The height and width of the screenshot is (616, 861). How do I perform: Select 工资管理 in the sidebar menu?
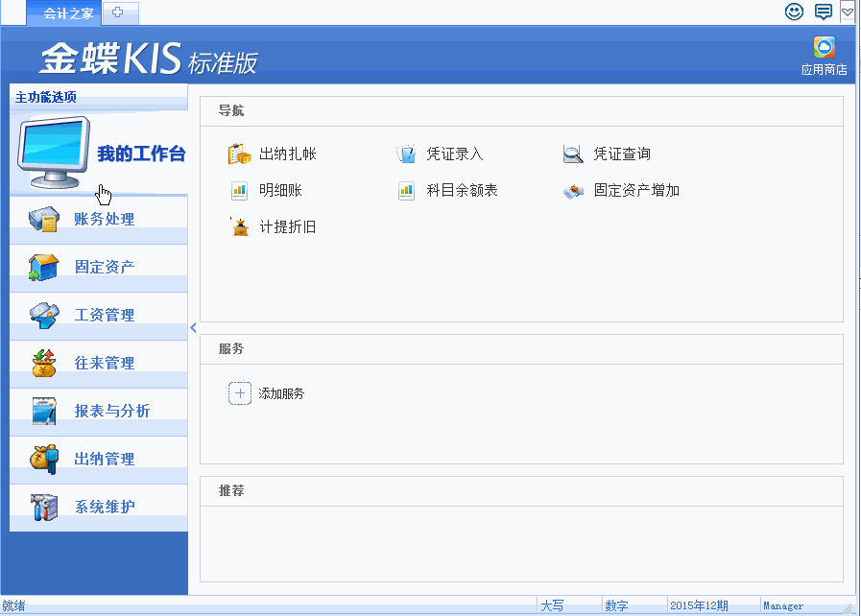[104, 316]
